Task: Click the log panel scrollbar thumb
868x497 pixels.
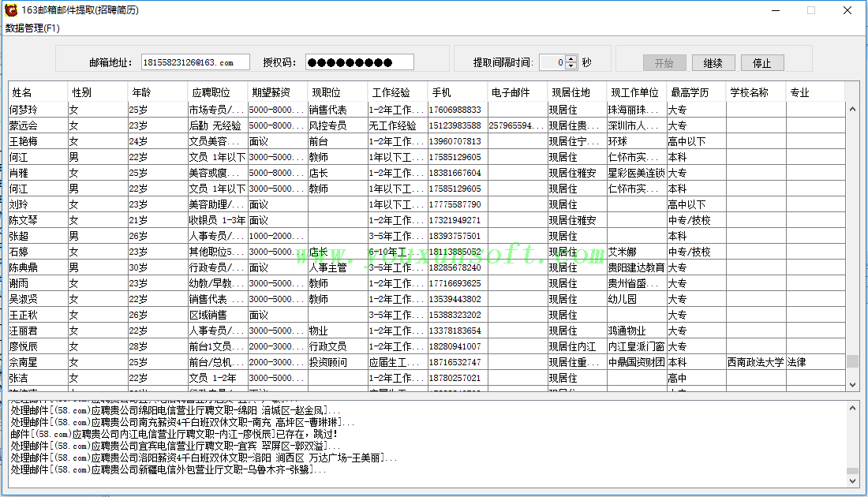Action: click(852, 471)
